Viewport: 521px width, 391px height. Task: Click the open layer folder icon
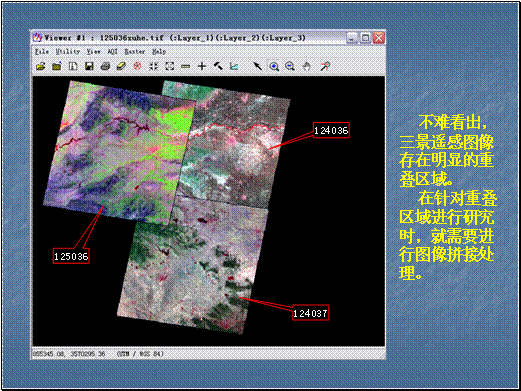(41, 66)
